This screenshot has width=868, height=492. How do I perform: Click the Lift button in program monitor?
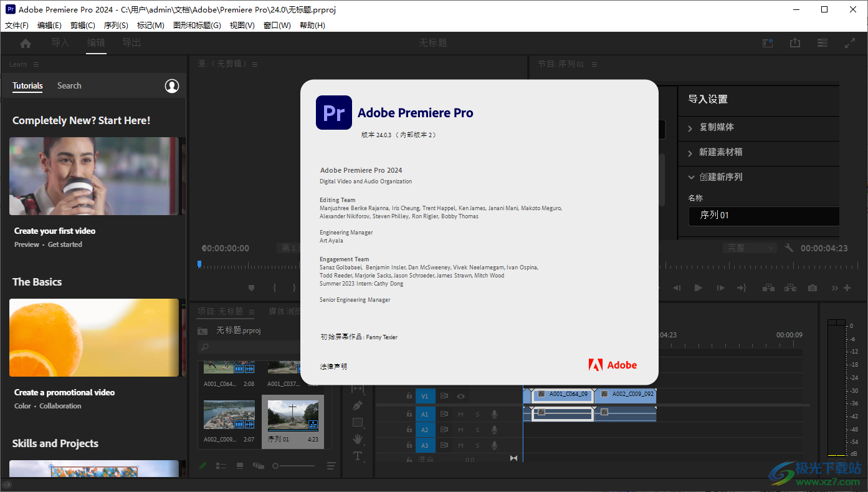768,288
